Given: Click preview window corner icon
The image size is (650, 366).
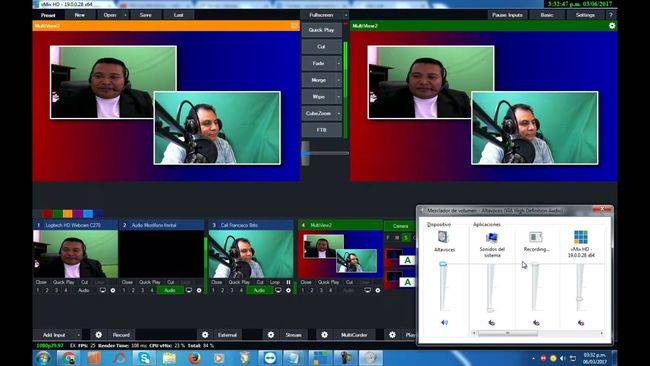Looking at the screenshot, I should pos(294,26).
